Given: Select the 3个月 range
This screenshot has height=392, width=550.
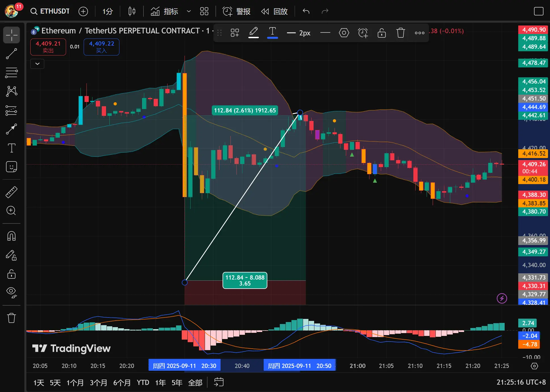Looking at the screenshot, I should click(x=98, y=383).
